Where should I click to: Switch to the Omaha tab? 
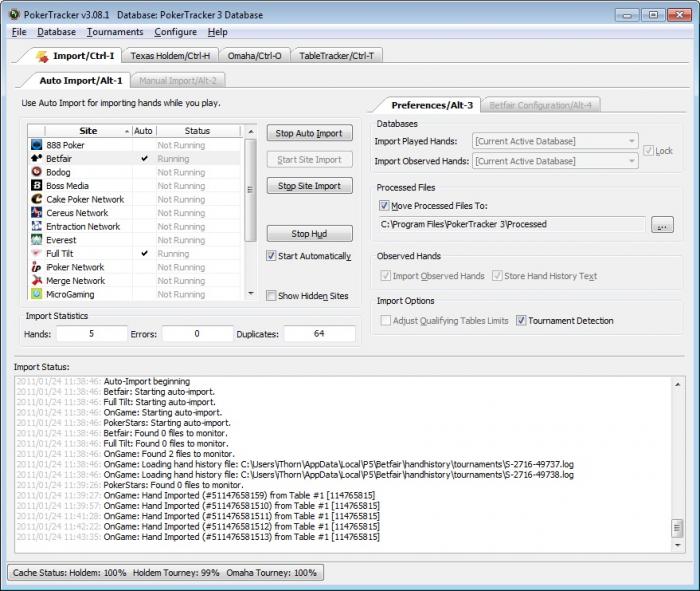pyautogui.click(x=254, y=56)
